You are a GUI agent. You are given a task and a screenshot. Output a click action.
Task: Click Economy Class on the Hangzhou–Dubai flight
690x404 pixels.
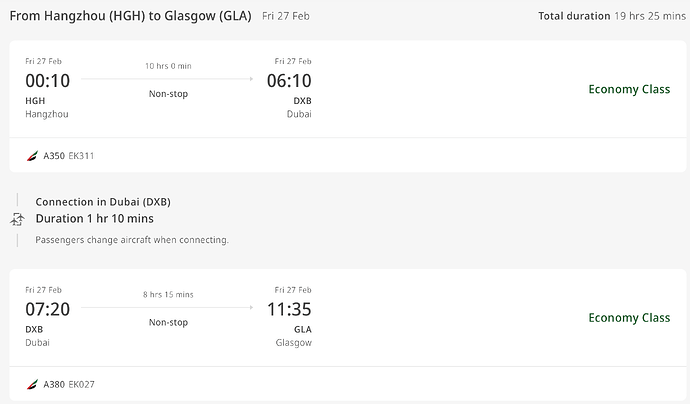pyautogui.click(x=628, y=89)
